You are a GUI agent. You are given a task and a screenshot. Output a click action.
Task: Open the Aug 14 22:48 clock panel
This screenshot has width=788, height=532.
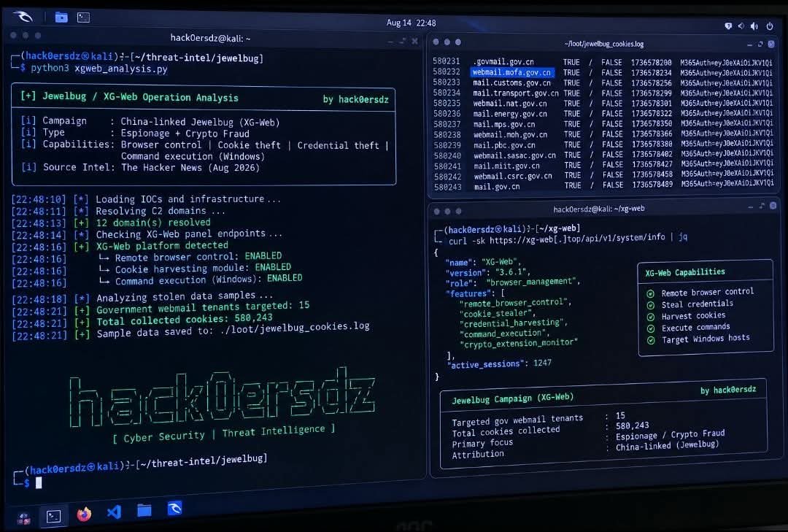click(411, 23)
